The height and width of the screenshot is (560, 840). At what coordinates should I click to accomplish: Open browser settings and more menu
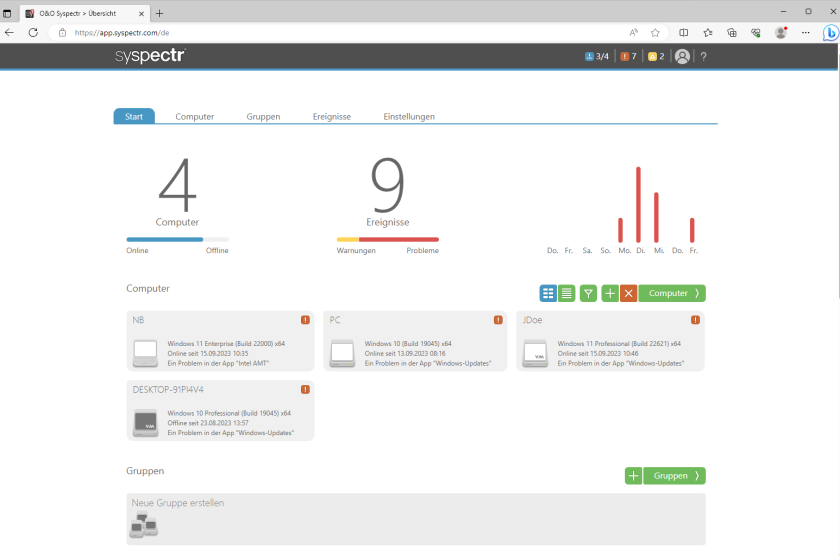[805, 33]
